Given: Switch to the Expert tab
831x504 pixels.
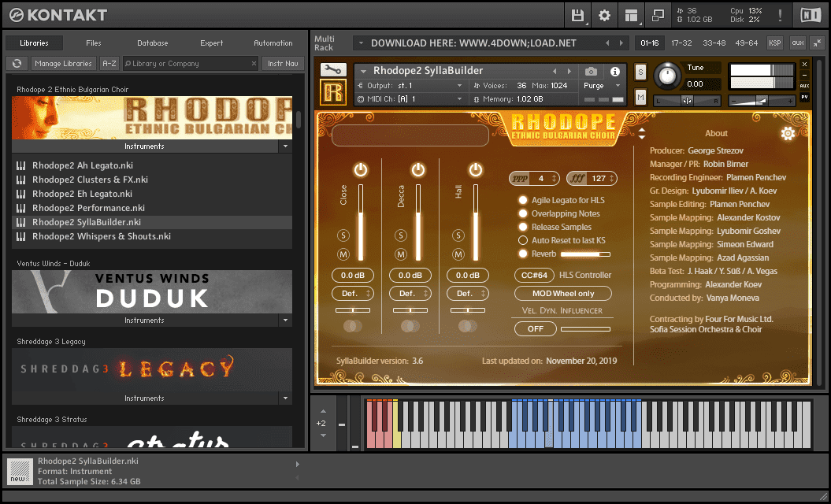Looking at the screenshot, I should pyautogui.click(x=211, y=43).
